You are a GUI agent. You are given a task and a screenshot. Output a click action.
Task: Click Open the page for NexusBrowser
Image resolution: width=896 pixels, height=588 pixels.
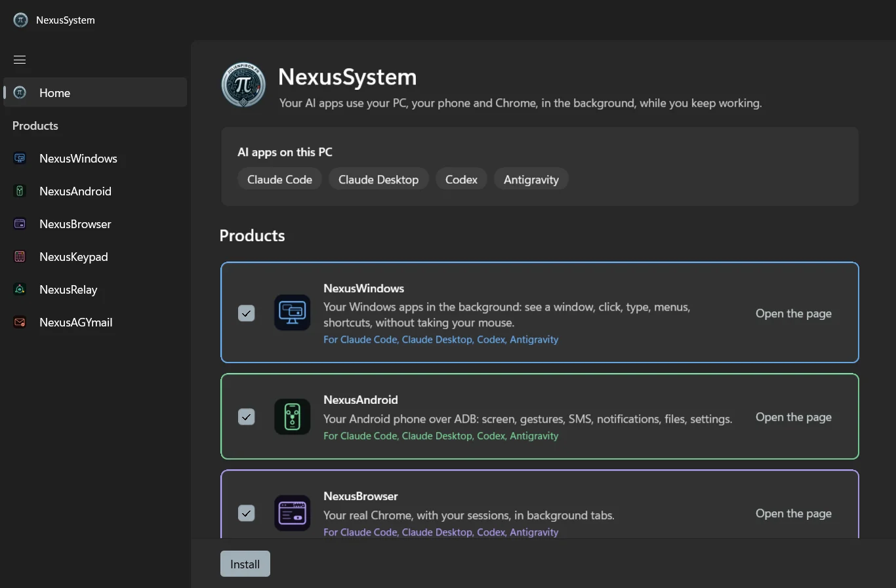[x=794, y=513]
